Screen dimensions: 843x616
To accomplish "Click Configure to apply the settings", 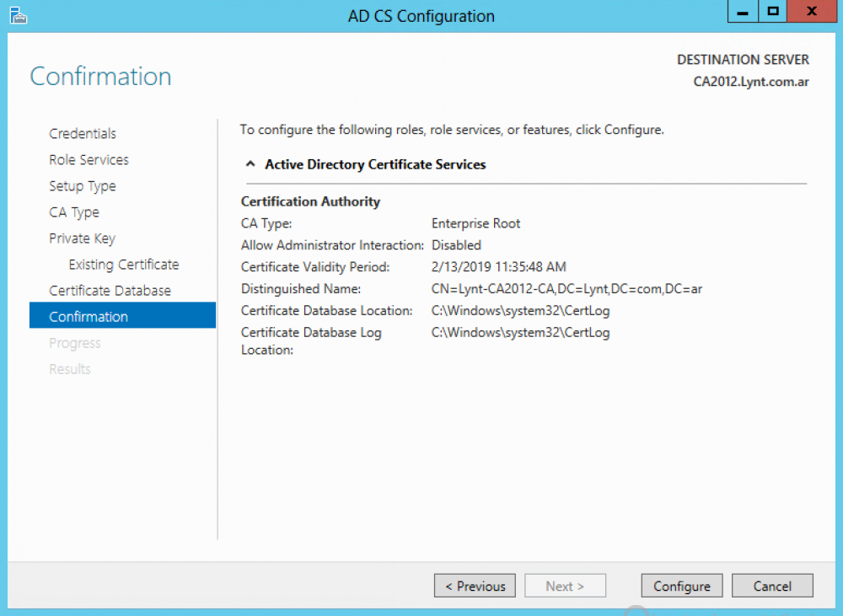I will click(682, 587).
